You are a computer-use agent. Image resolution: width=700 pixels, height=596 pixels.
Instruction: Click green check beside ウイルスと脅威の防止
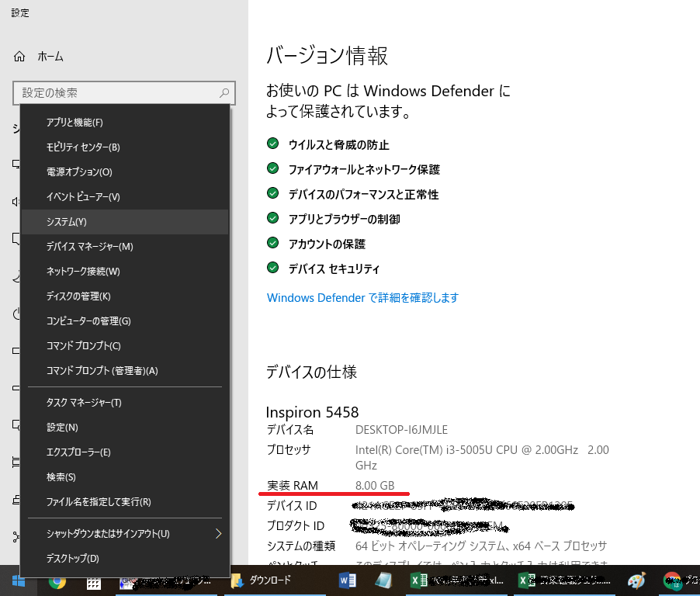tap(272, 144)
